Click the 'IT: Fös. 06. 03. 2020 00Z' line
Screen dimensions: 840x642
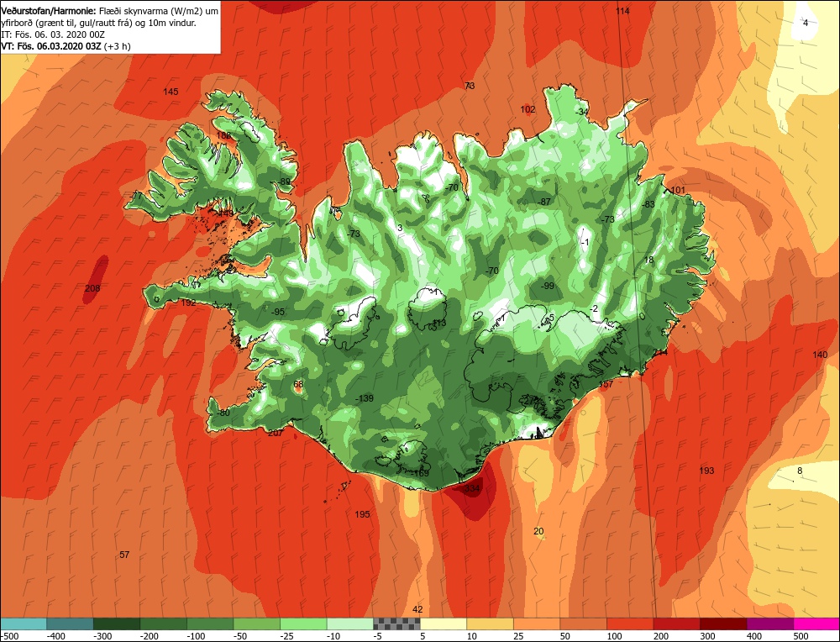pyautogui.click(x=52, y=34)
